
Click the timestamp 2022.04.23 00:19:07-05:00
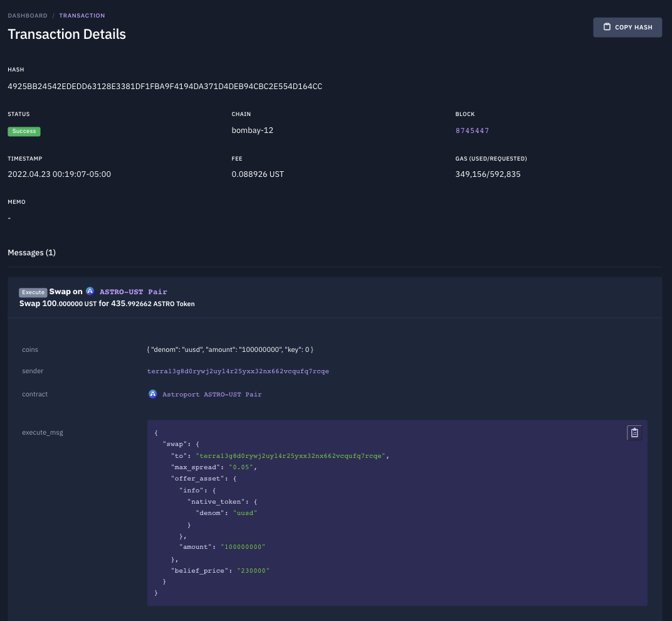[x=59, y=174]
